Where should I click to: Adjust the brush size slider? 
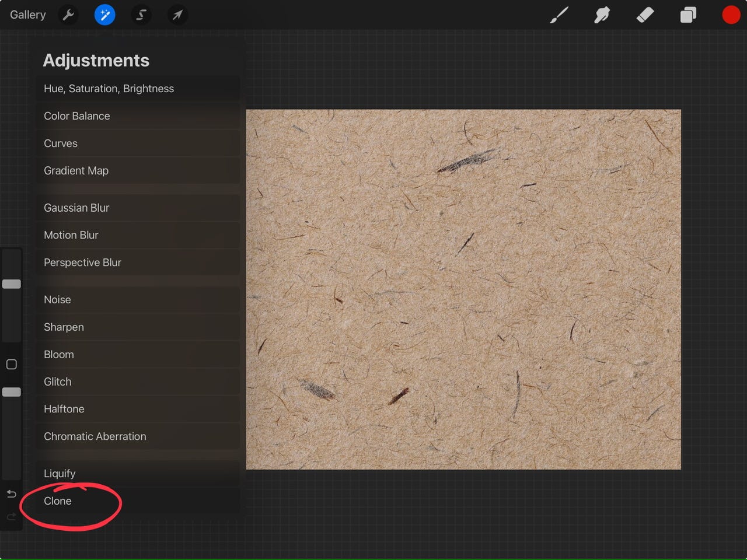pos(11,283)
